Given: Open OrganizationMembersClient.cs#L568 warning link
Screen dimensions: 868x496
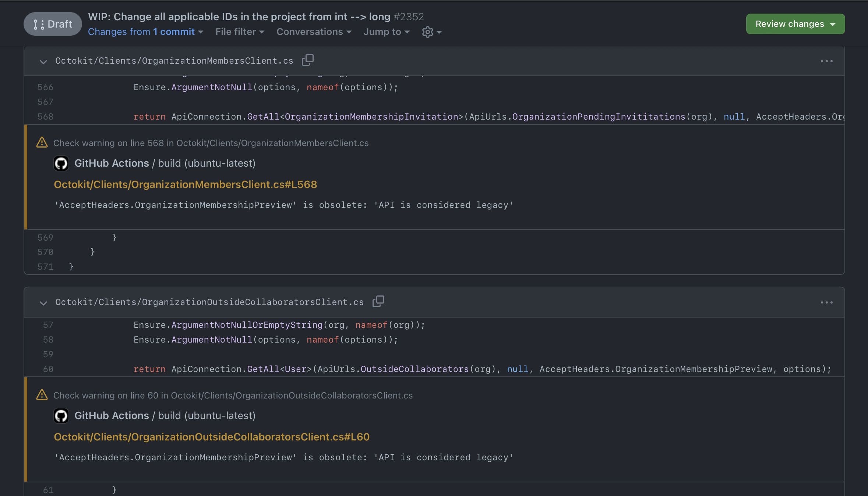Looking at the screenshot, I should pyautogui.click(x=185, y=184).
